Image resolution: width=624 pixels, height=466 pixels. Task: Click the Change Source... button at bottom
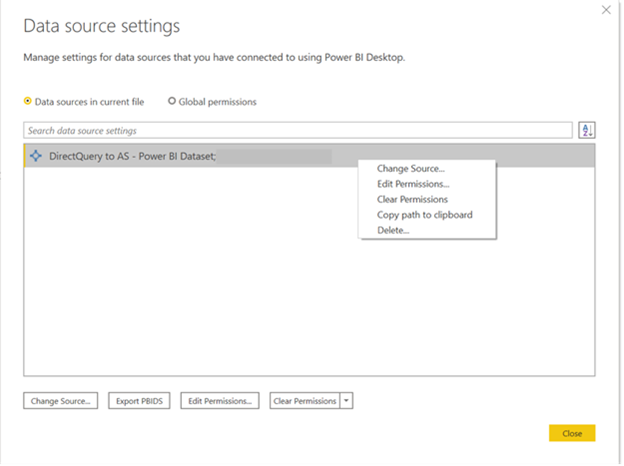click(x=60, y=401)
